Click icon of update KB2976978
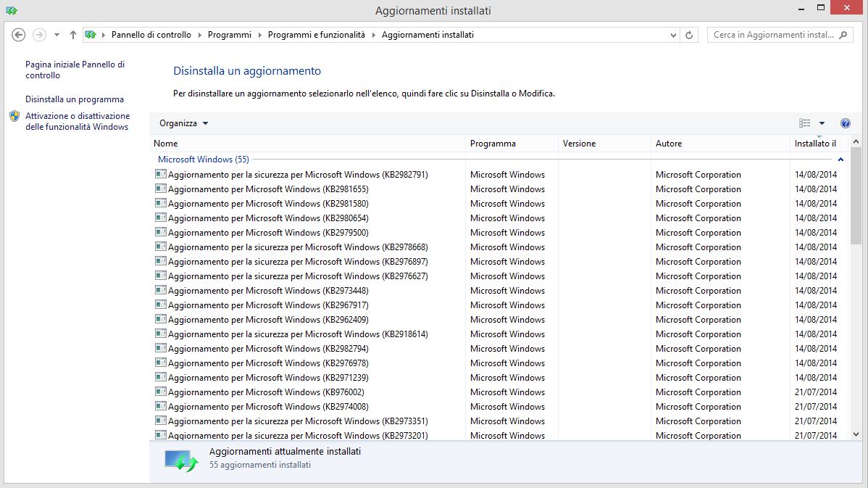The width and height of the screenshot is (868, 488). (x=161, y=363)
